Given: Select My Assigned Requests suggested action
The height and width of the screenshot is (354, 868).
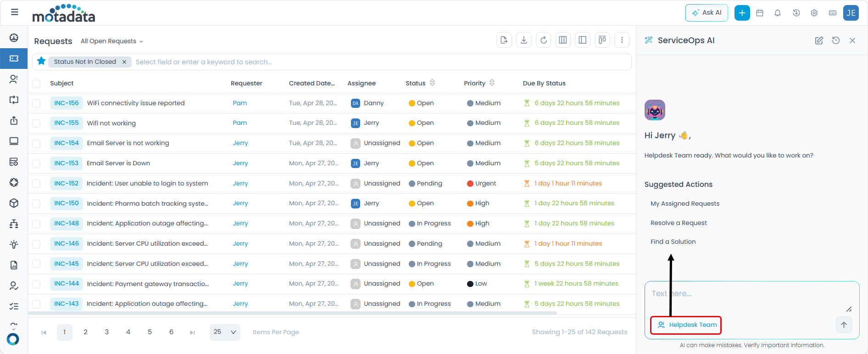Looking at the screenshot, I should 684,203.
